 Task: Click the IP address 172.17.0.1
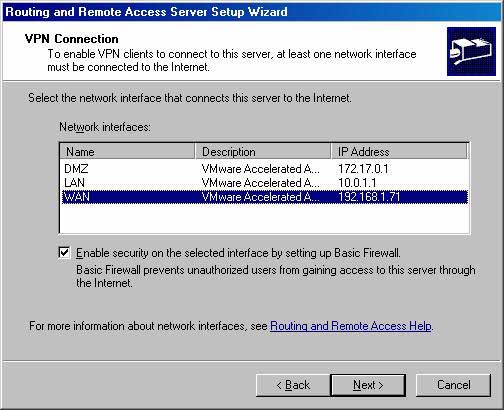tap(363, 169)
